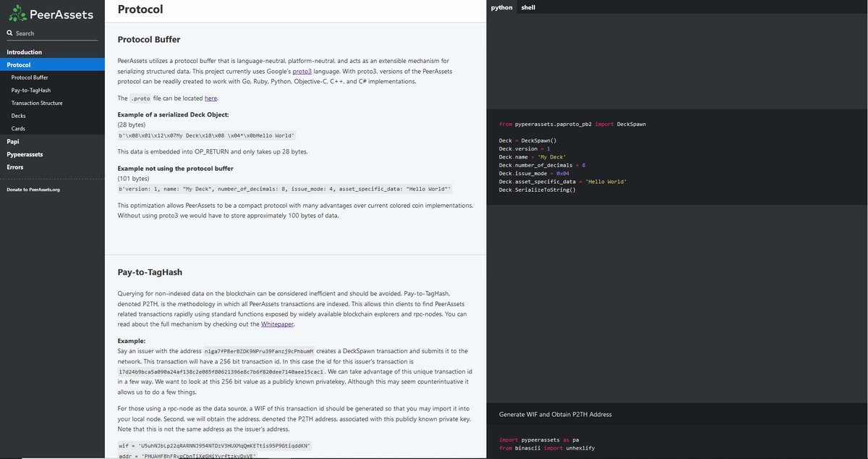The image size is (868, 459).
Task: Click the transaction id 17d24b9bca5a code
Action: click(221, 371)
